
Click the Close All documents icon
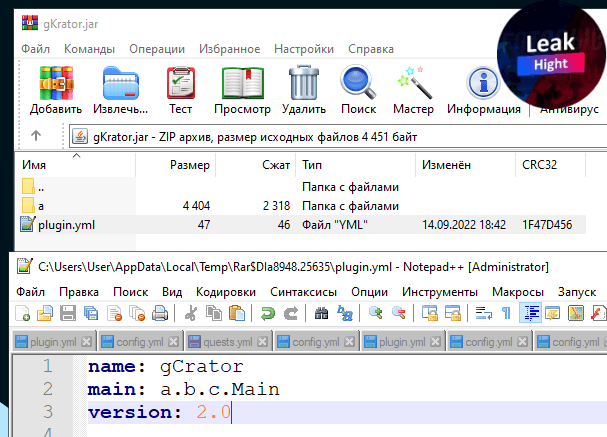[x=137, y=313]
